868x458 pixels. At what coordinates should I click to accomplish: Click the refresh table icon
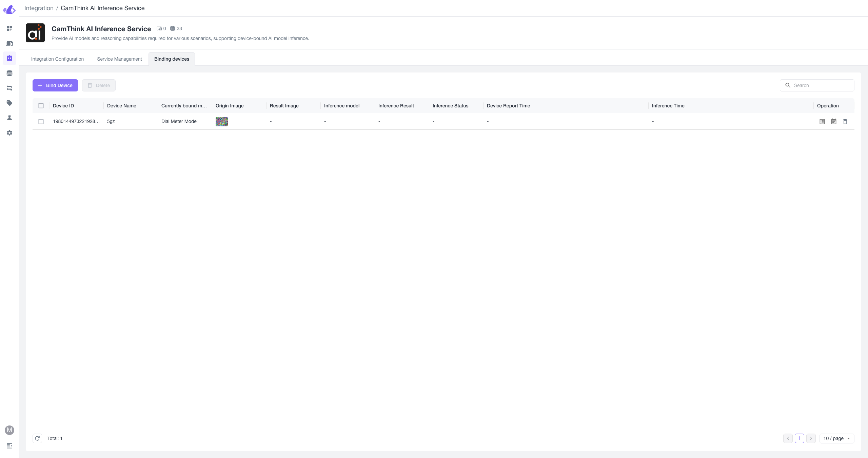click(x=37, y=438)
